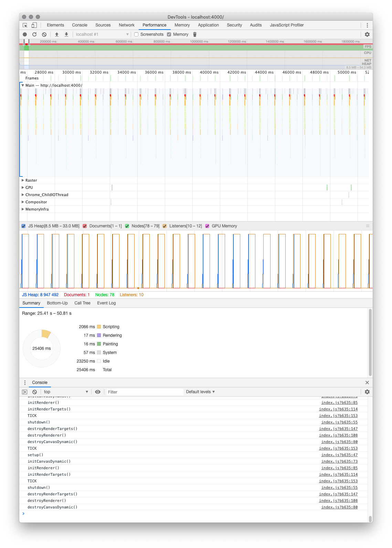This screenshot has width=392, height=548.
Task: Open the JavaScript Profiler tab
Action: (287, 25)
